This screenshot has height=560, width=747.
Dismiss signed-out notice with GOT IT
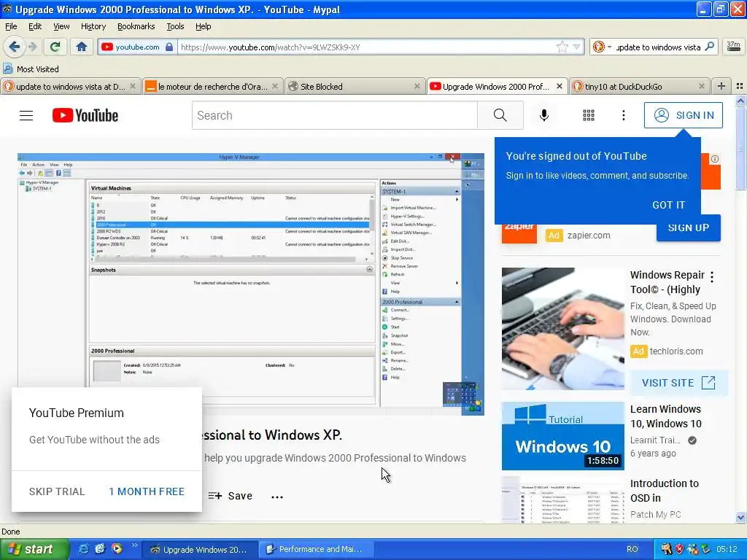pyautogui.click(x=668, y=205)
